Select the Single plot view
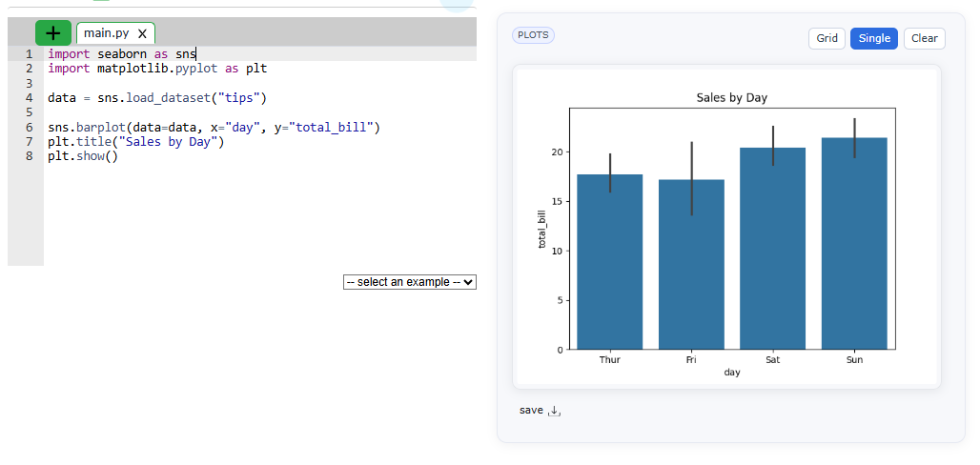This screenshot has width=980, height=465. 873,38
